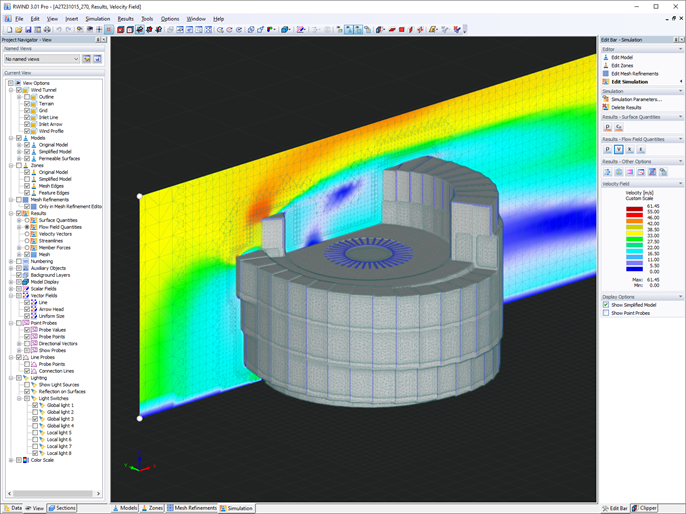Screen dimensions: 686x514
Task: Open Simulation Parameters dialog
Action: pyautogui.click(x=637, y=99)
